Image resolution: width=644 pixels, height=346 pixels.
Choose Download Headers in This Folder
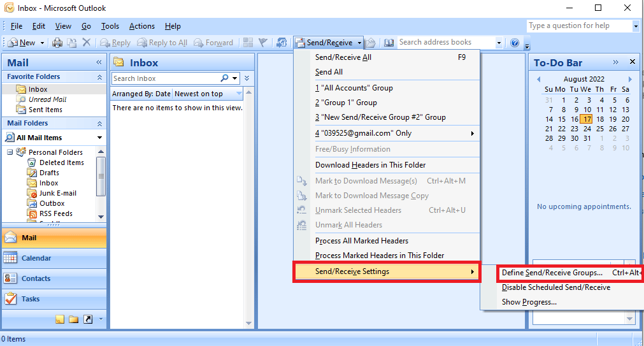[387, 165]
